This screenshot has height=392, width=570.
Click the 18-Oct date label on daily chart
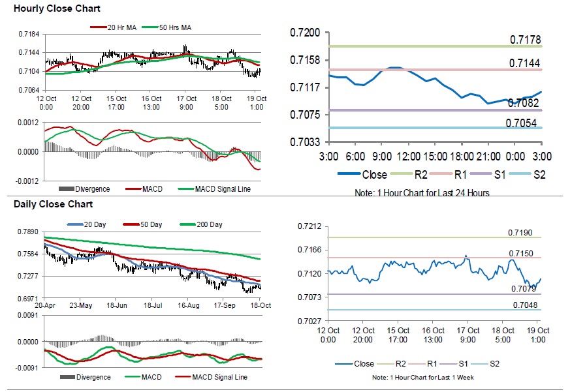pos(261,305)
